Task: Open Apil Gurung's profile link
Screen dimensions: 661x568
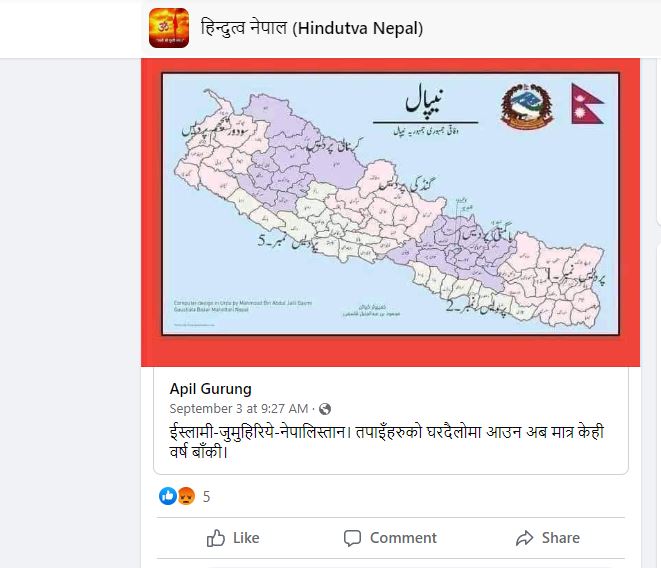Action: pyautogui.click(x=210, y=388)
